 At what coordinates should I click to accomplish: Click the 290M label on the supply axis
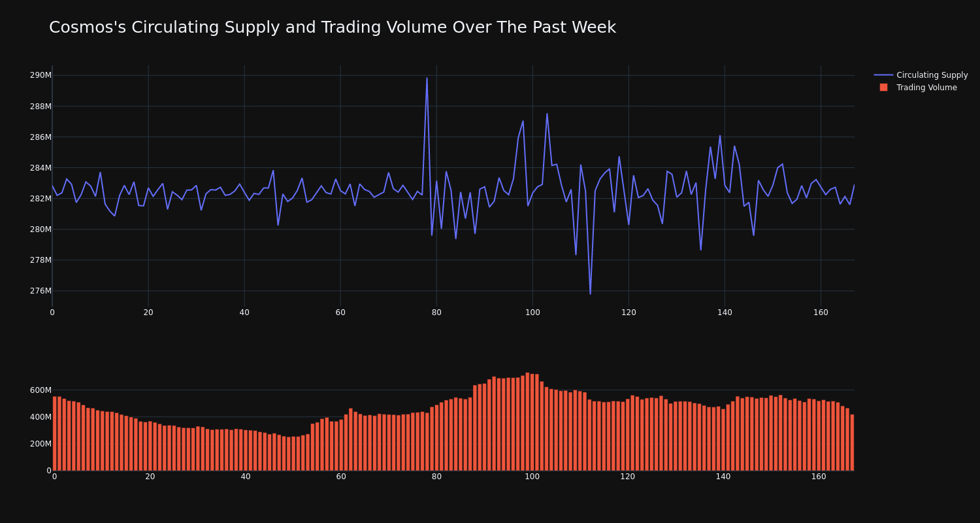coord(41,75)
